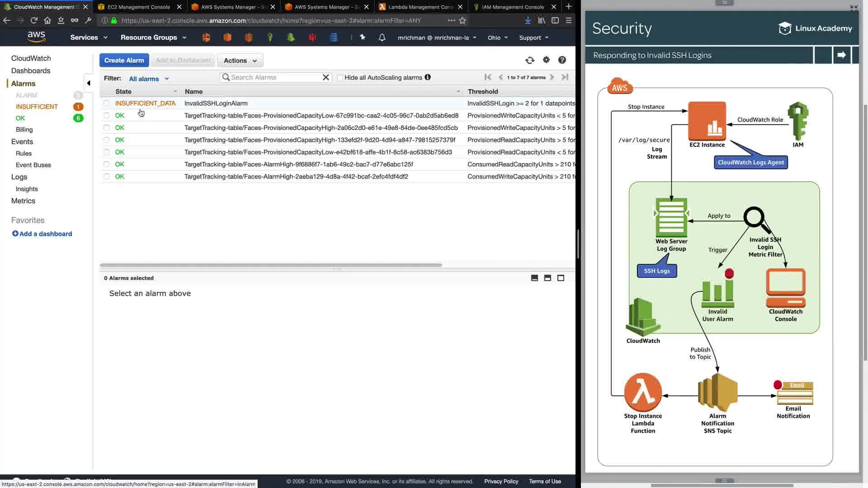
Task: Click the Create Alarm button
Action: tap(124, 61)
